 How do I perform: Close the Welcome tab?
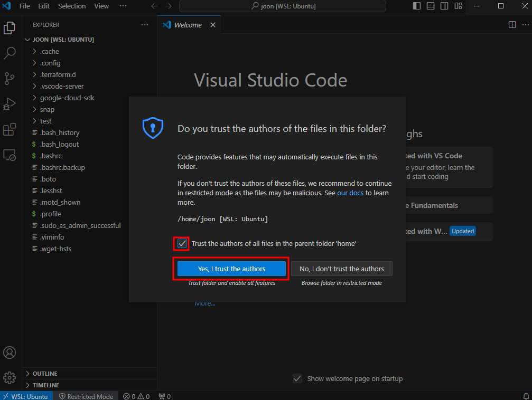point(213,25)
